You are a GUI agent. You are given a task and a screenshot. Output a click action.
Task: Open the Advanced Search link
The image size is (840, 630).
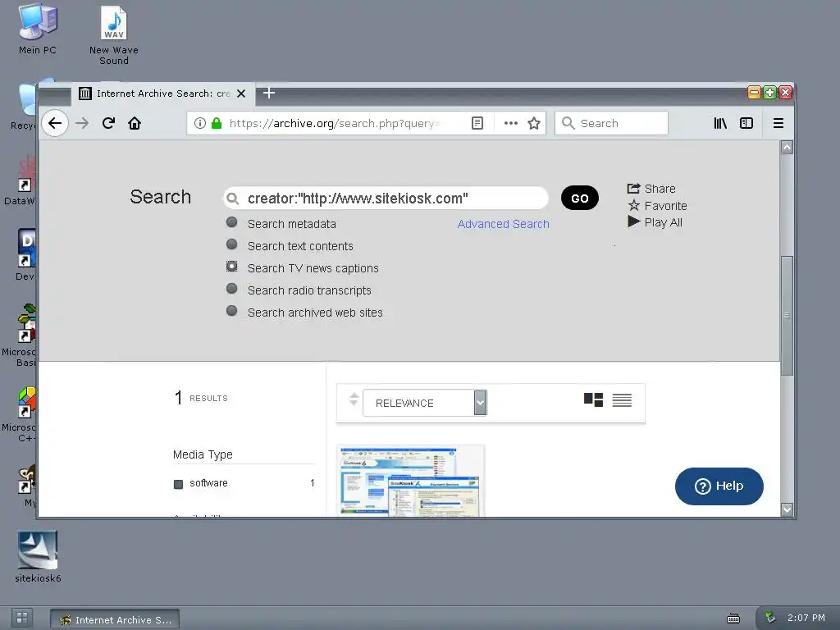(x=503, y=224)
